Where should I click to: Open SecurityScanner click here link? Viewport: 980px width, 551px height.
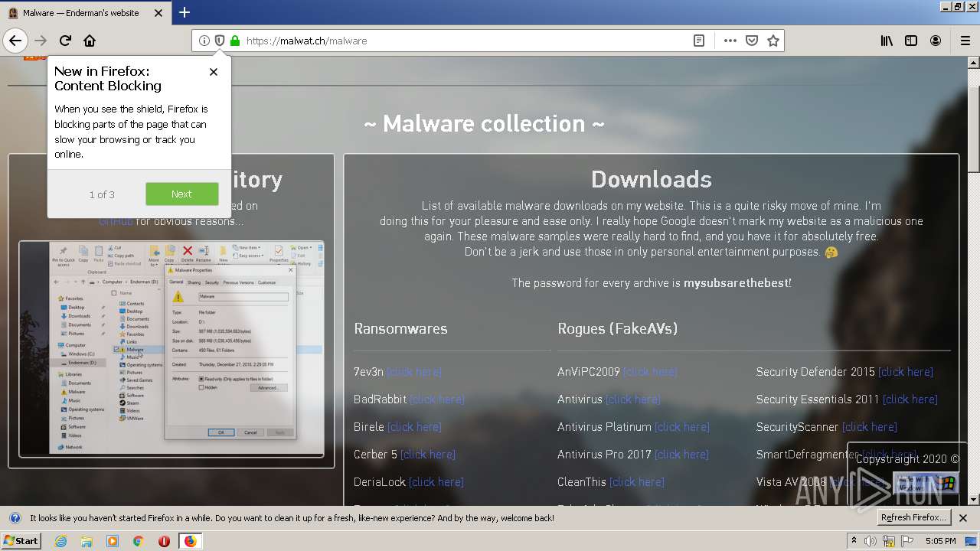870,427
